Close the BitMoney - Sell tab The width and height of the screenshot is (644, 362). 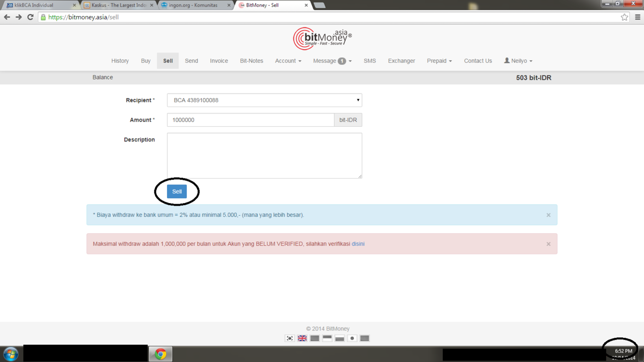click(x=306, y=6)
